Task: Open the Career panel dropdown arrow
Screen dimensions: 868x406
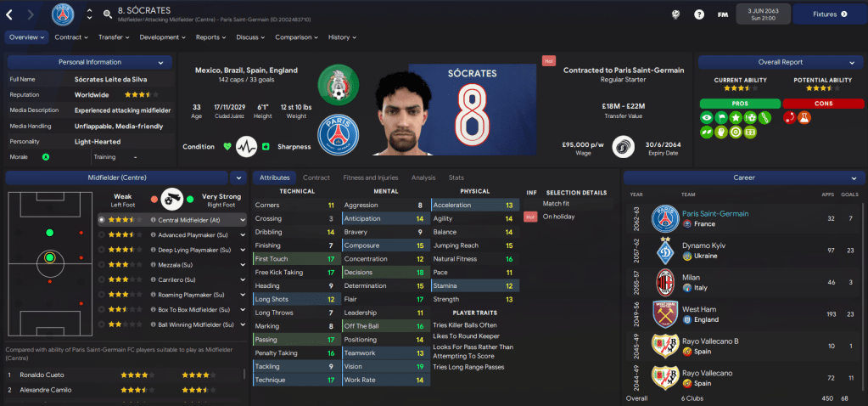Action: pos(854,178)
